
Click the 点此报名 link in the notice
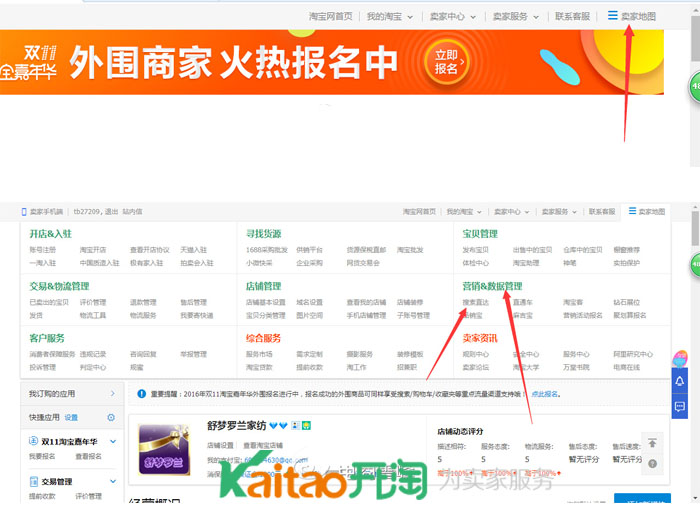(545, 394)
